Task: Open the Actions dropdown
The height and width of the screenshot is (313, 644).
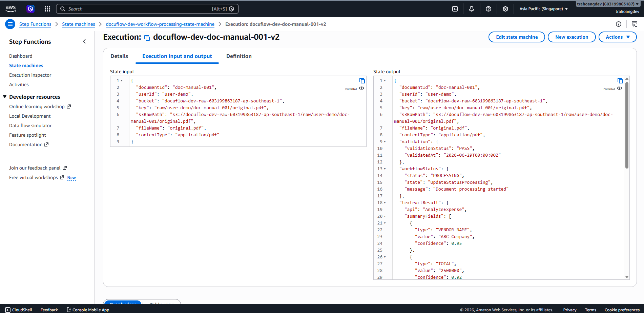Action: 618,37
